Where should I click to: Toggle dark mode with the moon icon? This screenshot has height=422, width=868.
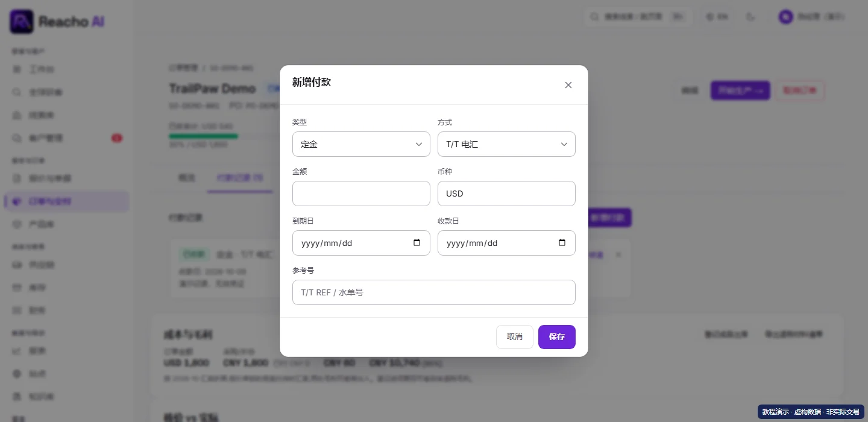coord(750,17)
